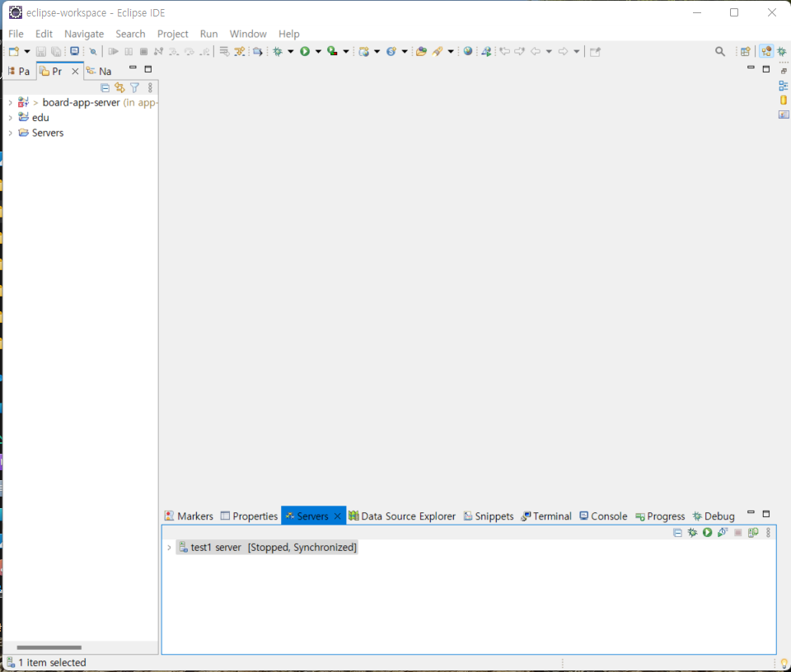The width and height of the screenshot is (791, 672).
Task: Click the New wizard icon in the toolbar
Action: pos(14,51)
